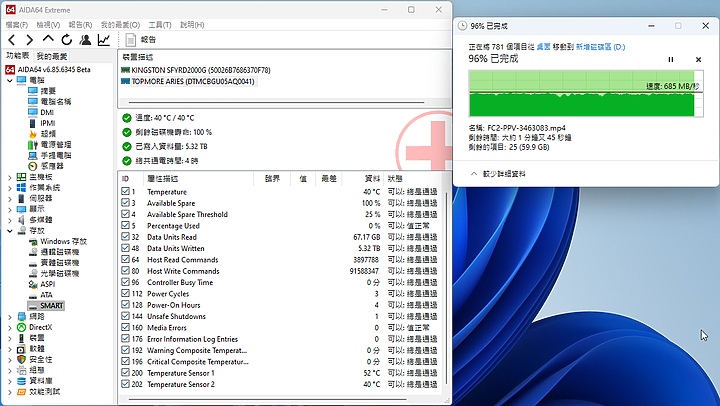Toggle the Temperature Sensor 2 checkbox

(125, 383)
